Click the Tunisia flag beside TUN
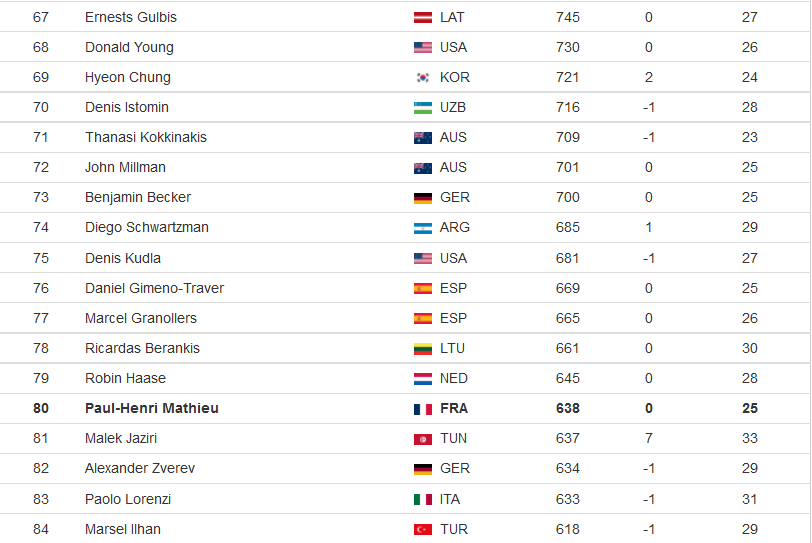812x543 pixels. tap(423, 439)
